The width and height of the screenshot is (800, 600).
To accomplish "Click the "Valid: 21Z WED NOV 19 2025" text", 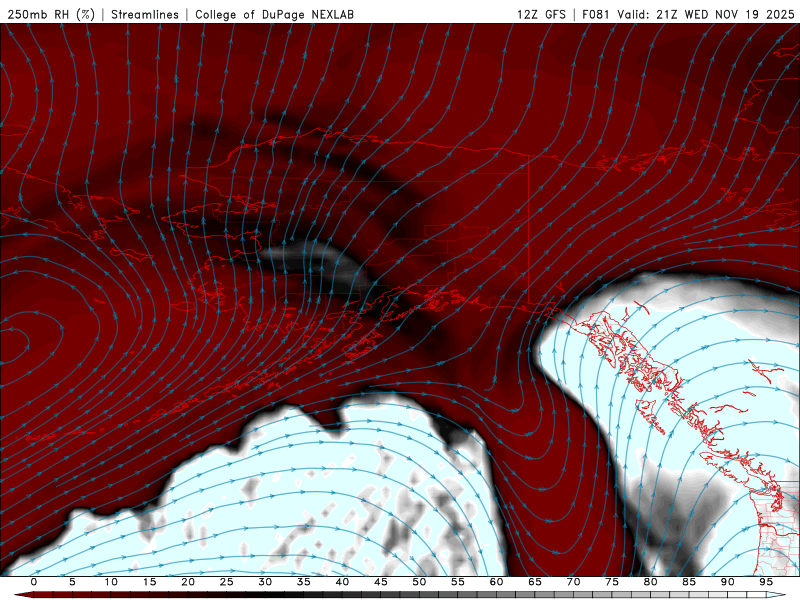I will pos(706,14).
